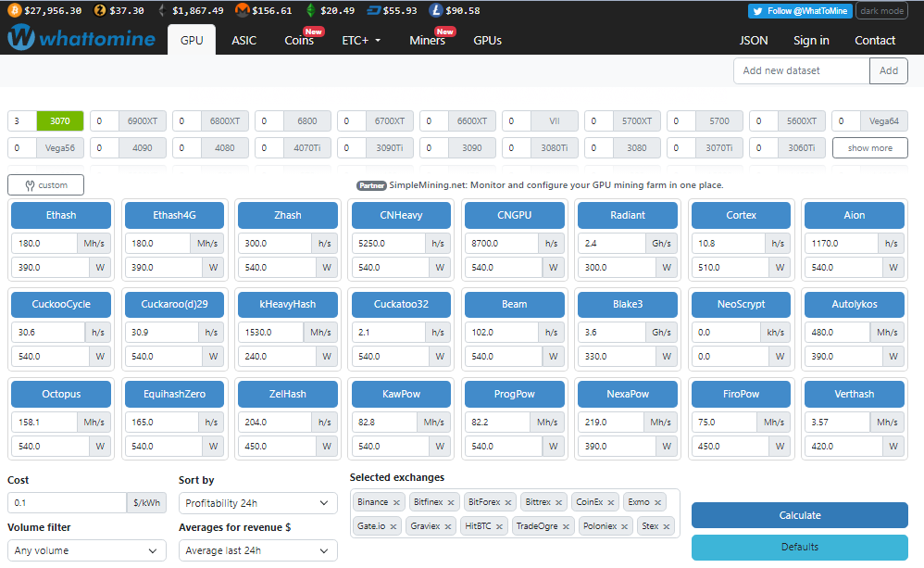The height and width of the screenshot is (568, 924).
Task: Click the Ethereum coin icon
Action: tap(162, 10)
